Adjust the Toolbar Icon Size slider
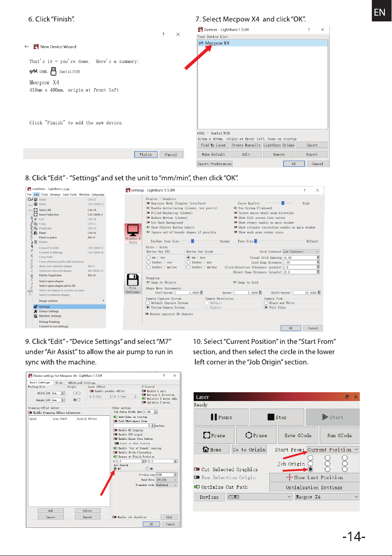 pyautogui.click(x=192, y=241)
